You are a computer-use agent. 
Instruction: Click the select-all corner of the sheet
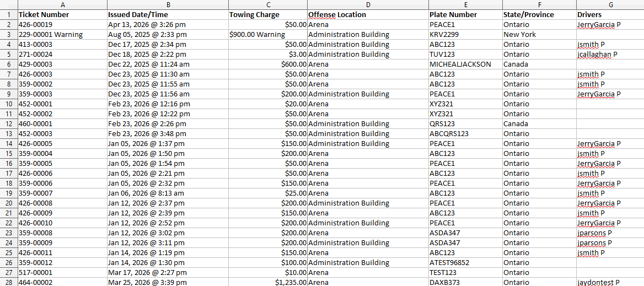pos(8,4)
